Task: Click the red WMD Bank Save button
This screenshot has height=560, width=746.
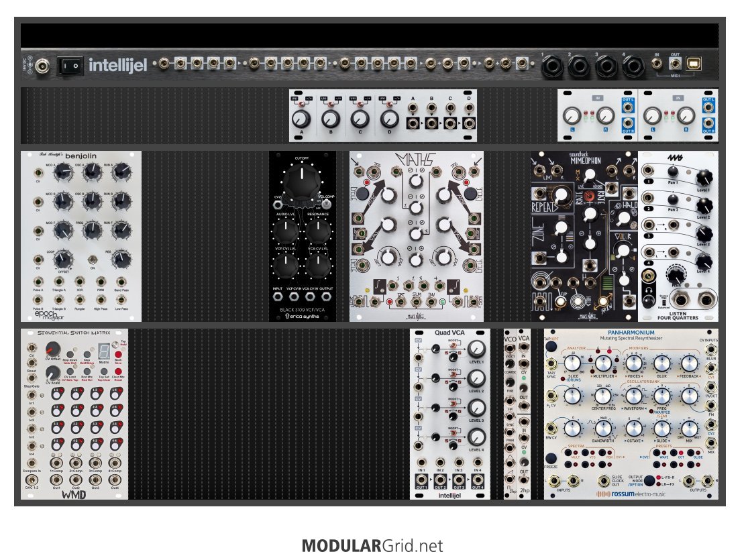Action: [117, 355]
